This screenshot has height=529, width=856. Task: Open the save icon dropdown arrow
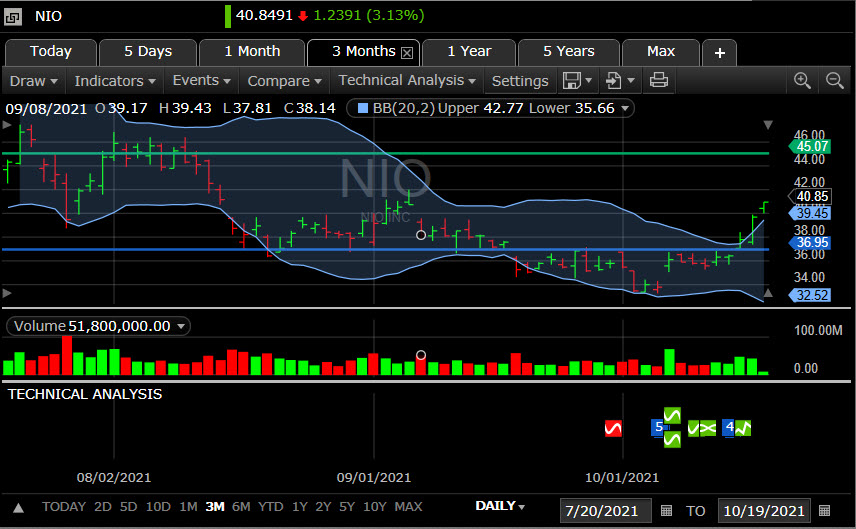[588, 81]
